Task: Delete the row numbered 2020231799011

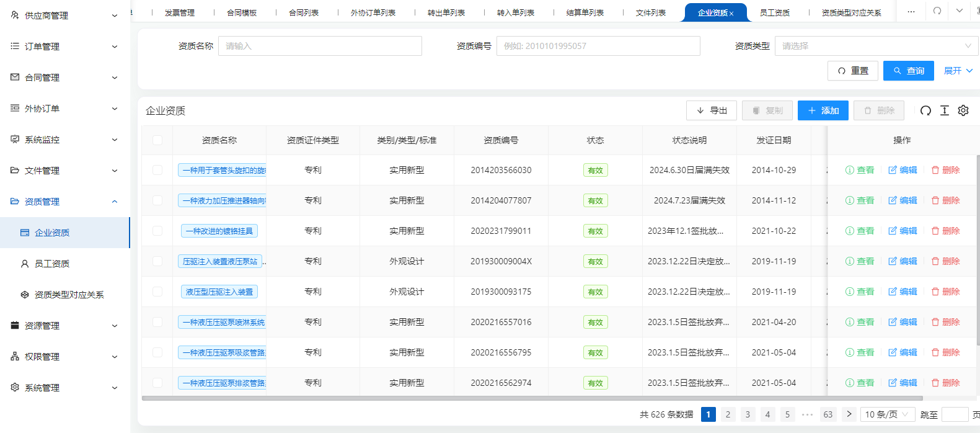Action: point(945,231)
